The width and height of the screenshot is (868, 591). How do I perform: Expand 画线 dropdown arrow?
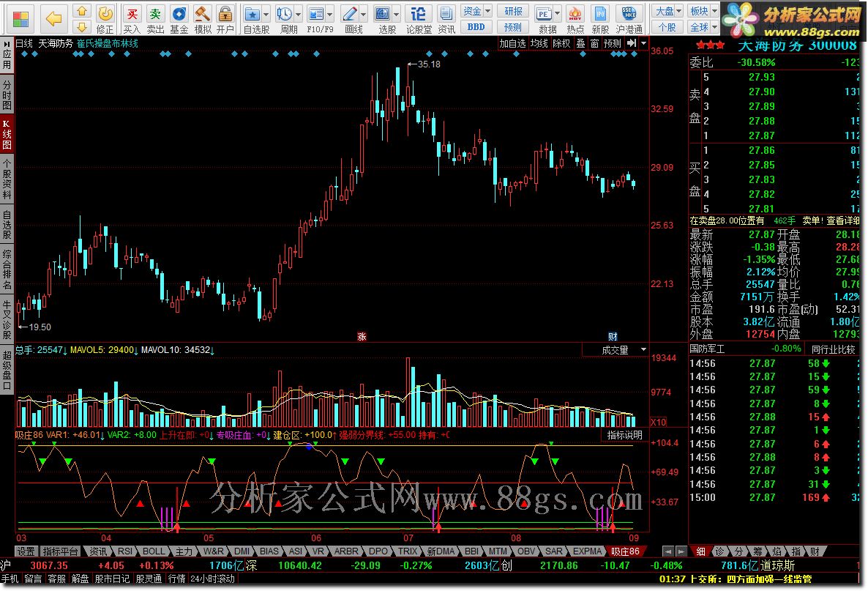click(363, 14)
